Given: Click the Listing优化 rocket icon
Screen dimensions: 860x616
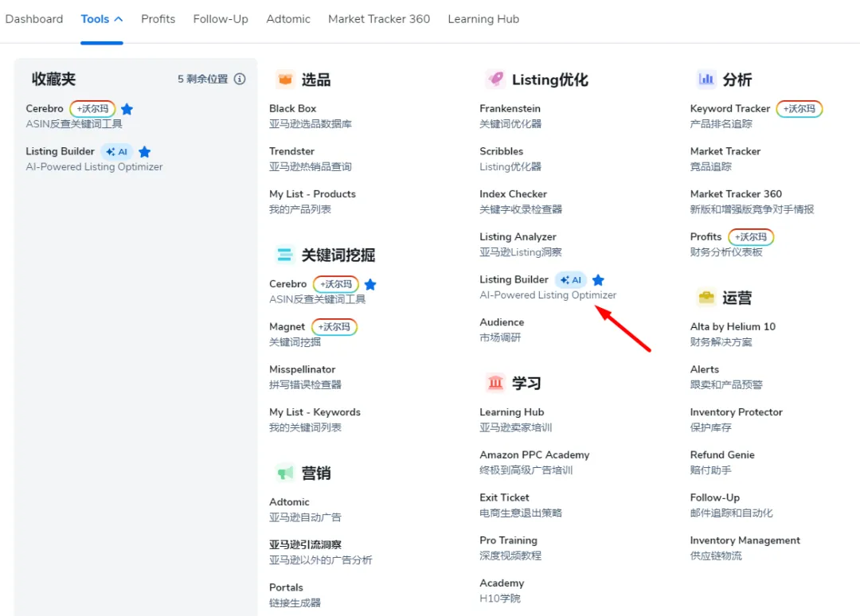Looking at the screenshot, I should 495,80.
